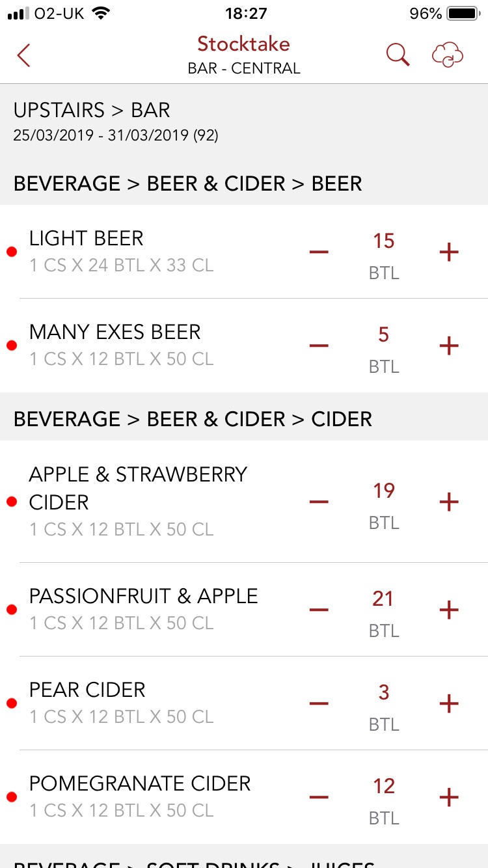Viewport: 488px width, 868px height.
Task: Add one Apple & Strawberry Cider bottle
Action: coord(449,502)
